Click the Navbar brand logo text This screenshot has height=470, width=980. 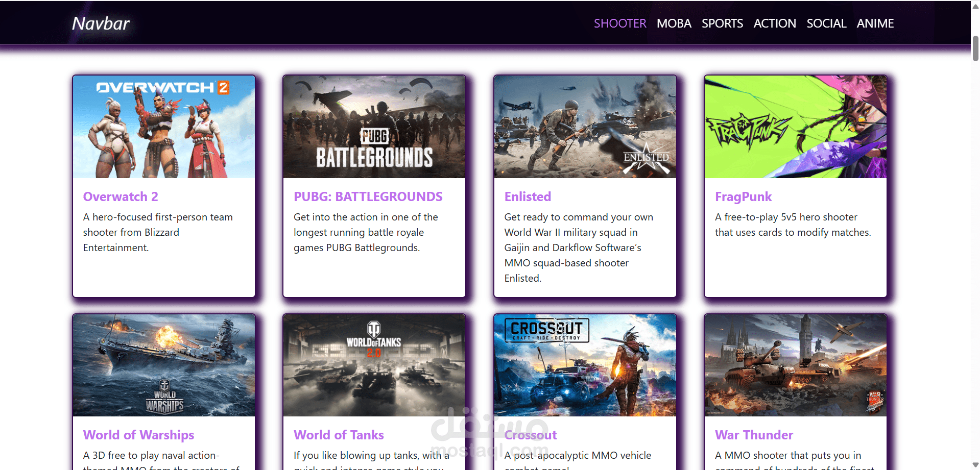pyautogui.click(x=101, y=23)
